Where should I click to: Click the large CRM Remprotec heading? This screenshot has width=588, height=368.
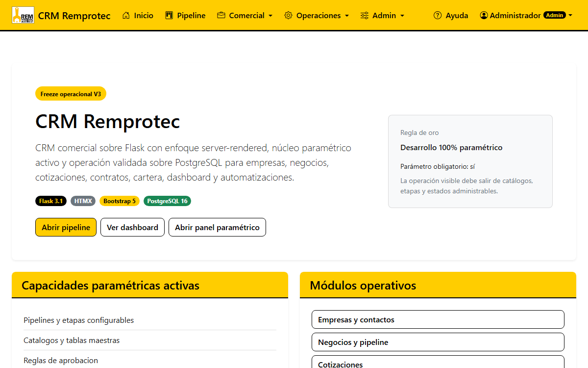108,121
